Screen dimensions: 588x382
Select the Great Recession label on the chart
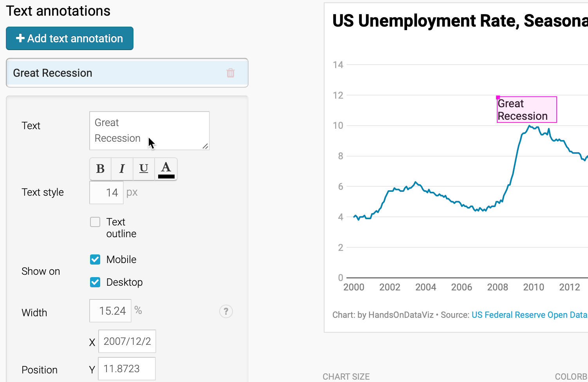[x=527, y=110]
